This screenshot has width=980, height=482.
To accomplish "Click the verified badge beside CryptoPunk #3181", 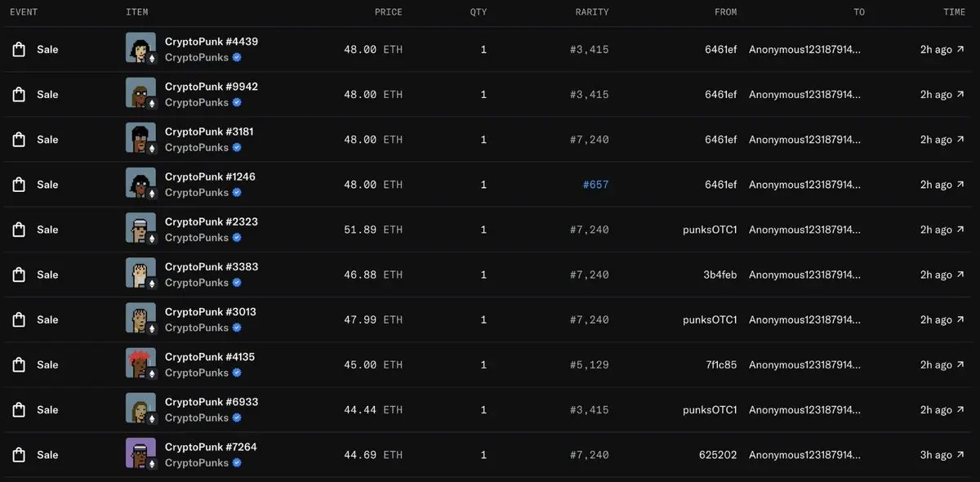I will [237, 148].
